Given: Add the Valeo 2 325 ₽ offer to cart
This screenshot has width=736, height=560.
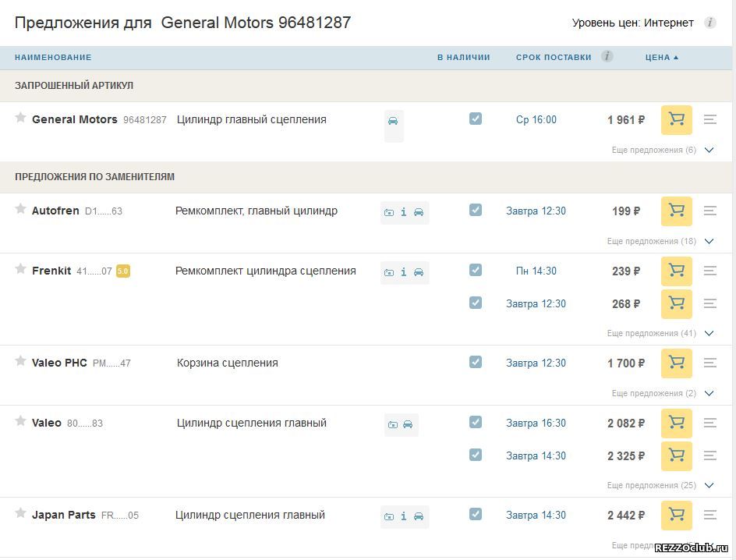Looking at the screenshot, I should [x=677, y=455].
